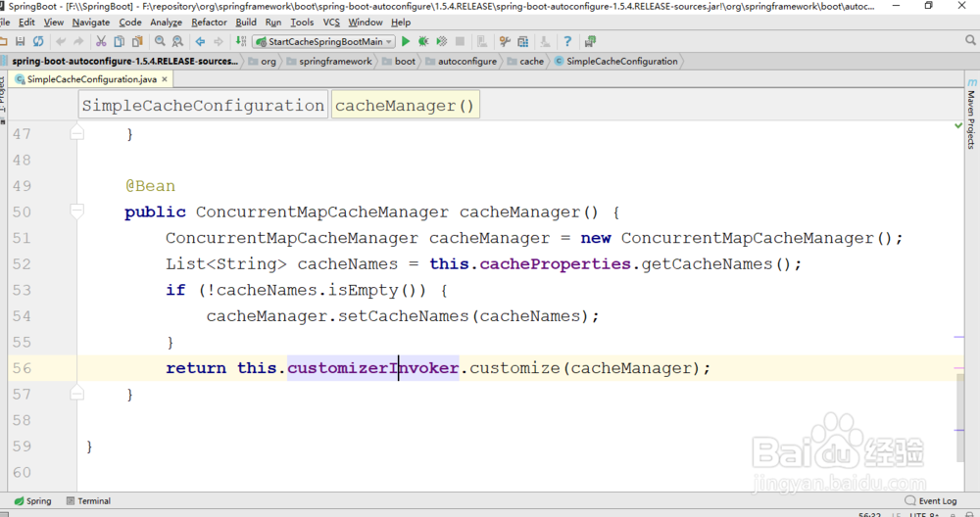This screenshot has height=517, width=980.
Task: Run with Coverage icon
Action: 442,41
